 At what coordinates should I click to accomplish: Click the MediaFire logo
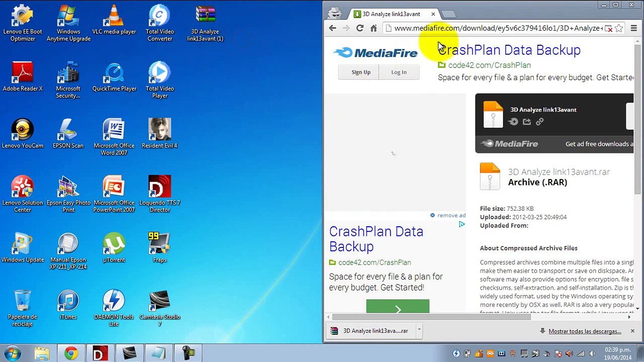(375, 52)
